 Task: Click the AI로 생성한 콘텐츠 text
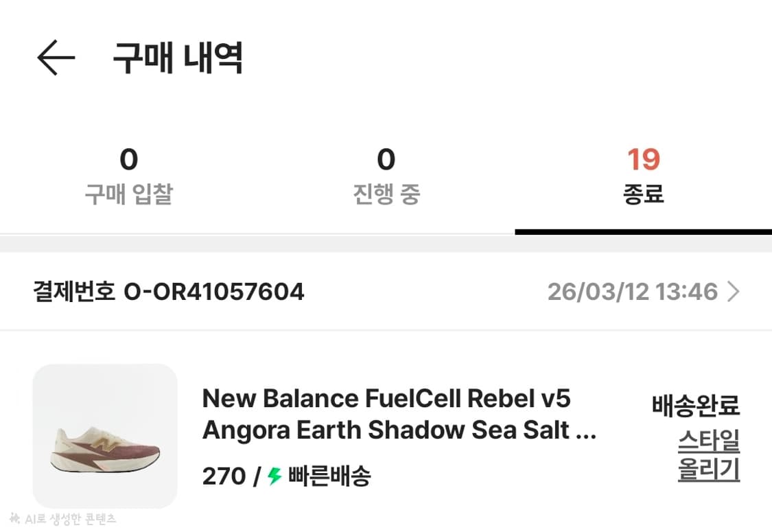[x=70, y=520]
